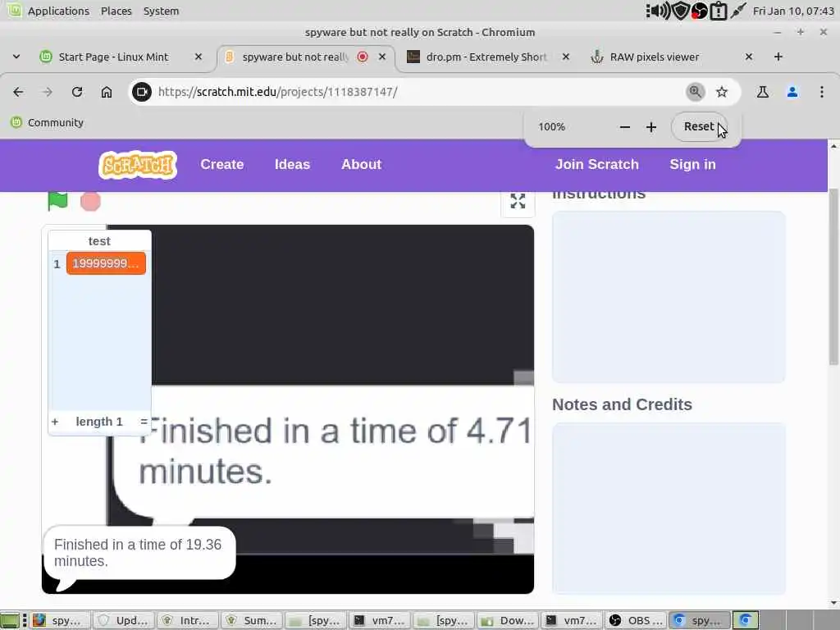
Task: Click the clock showing Fri Jan 10, 07:43
Action: [793, 11]
